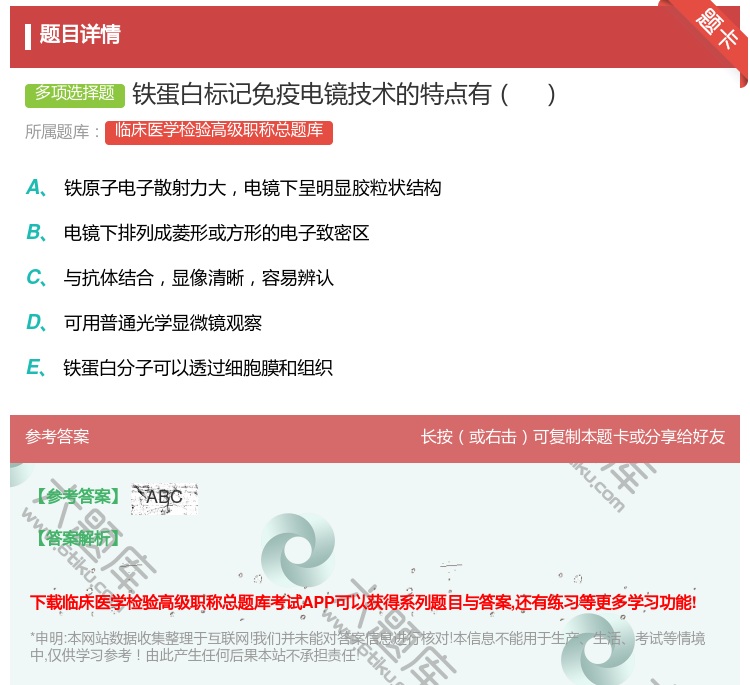Click the teal letter B option marker
Screen dimensions: 750x685
pyautogui.click(x=36, y=233)
